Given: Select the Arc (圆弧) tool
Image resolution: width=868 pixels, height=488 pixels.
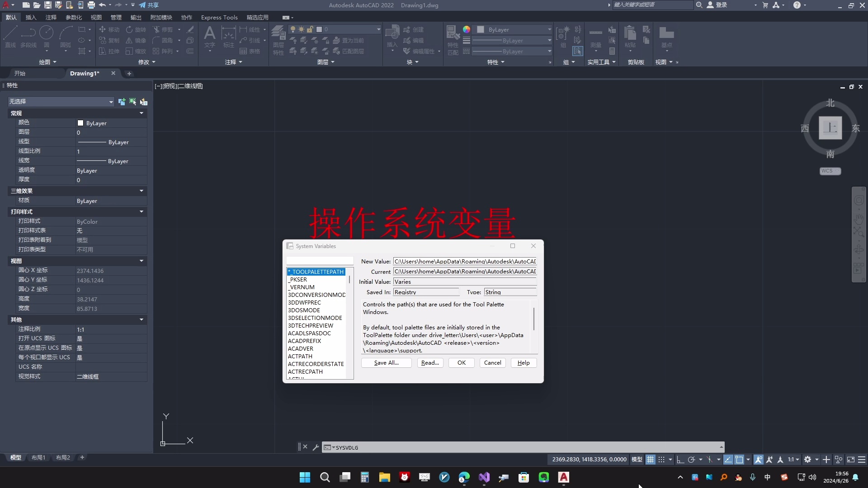Looking at the screenshot, I should pos(66,36).
